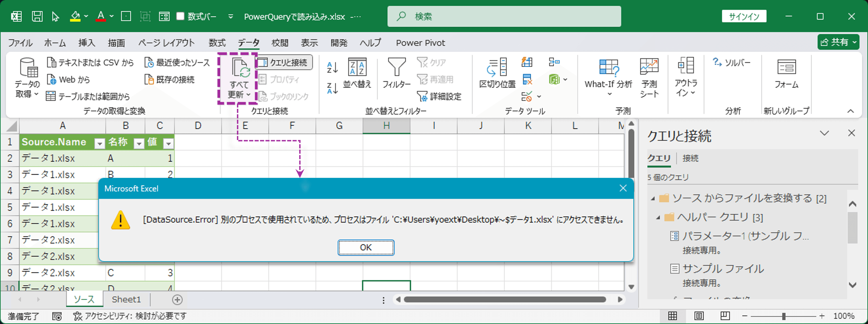
Task: Click the フラッシュ フィル icon
Action: click(527, 62)
